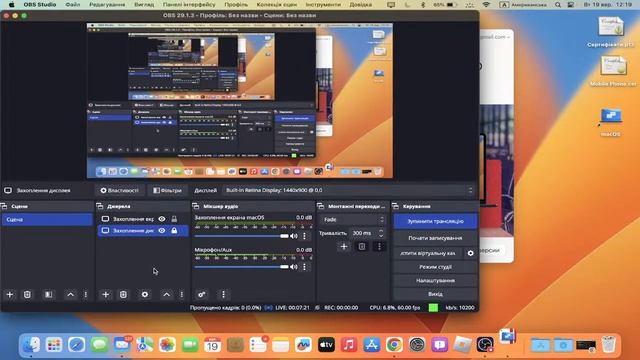Remove the transition with trash icon
The height and width of the screenshot is (360, 640).
click(362, 247)
